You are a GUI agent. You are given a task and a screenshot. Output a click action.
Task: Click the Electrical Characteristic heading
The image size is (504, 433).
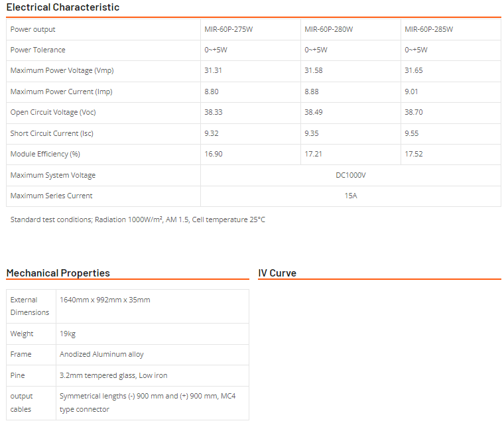[x=63, y=7]
